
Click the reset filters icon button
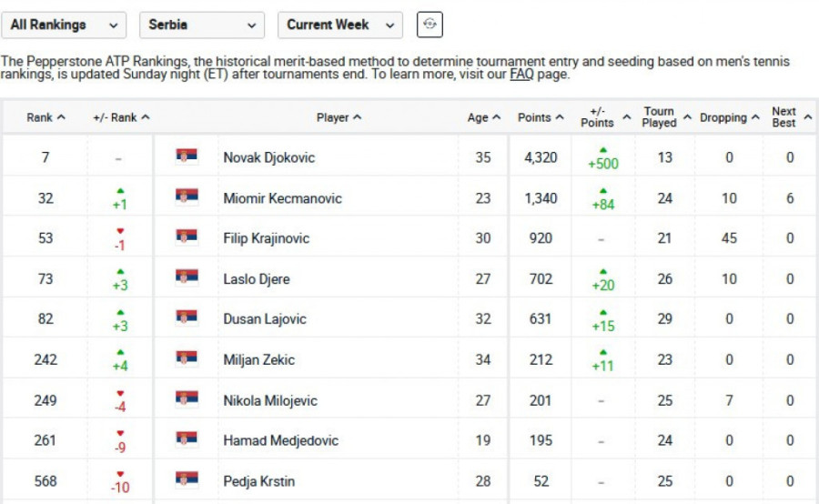(430, 25)
